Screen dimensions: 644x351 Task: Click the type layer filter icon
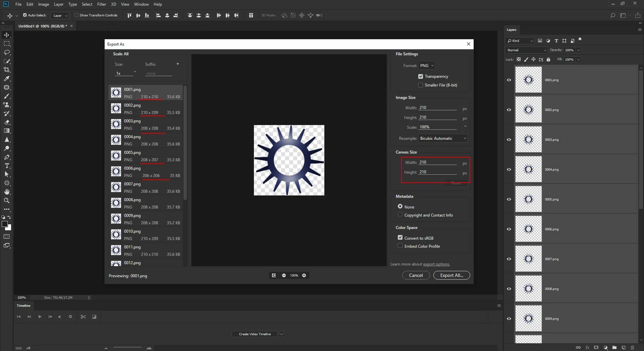[556, 41]
